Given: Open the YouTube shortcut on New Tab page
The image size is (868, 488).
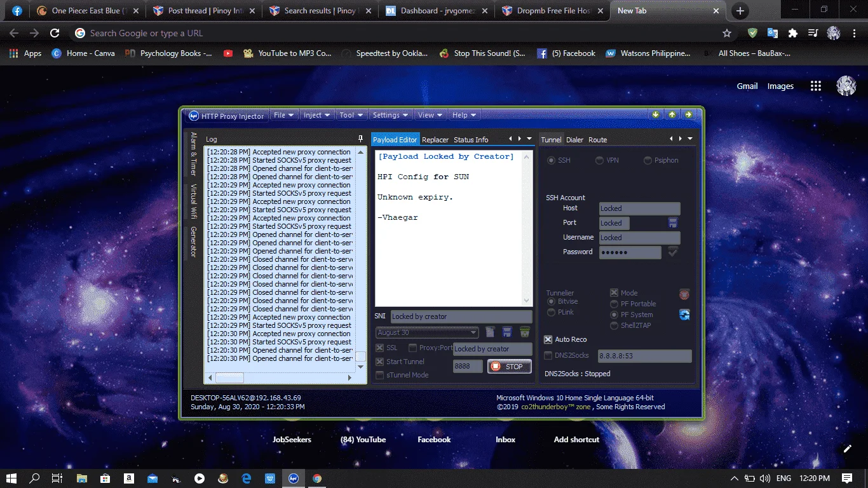Looking at the screenshot, I should (363, 440).
